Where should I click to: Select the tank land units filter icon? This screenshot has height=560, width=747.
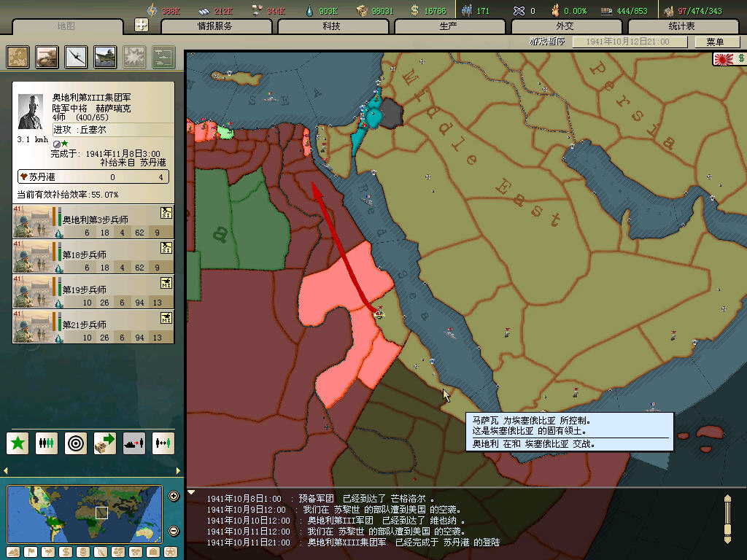47,57
